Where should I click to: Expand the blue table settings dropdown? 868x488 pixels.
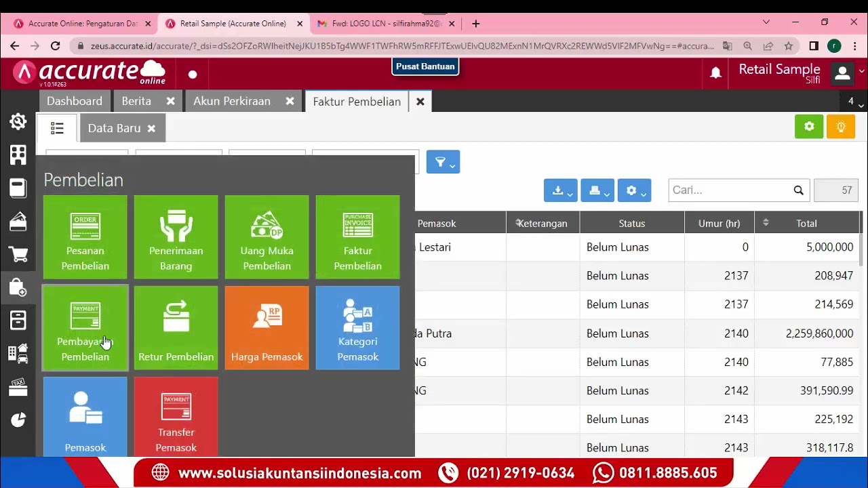point(634,190)
